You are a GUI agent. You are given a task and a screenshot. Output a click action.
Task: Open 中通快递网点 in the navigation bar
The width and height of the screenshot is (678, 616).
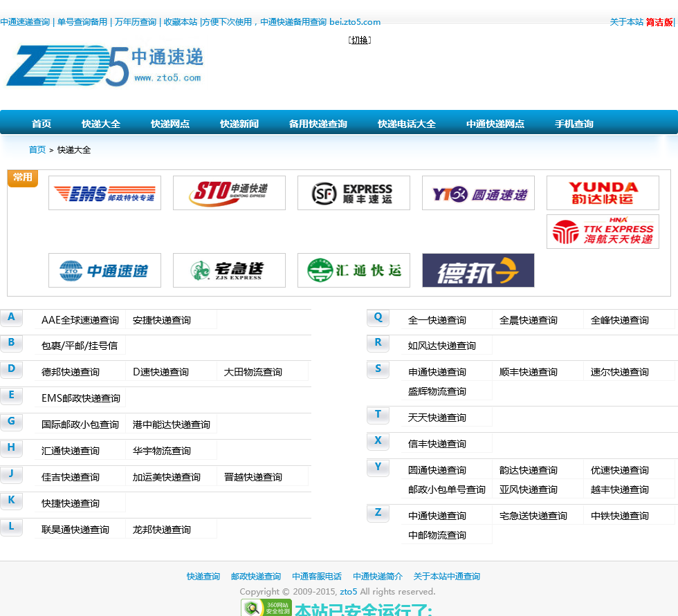click(x=495, y=124)
